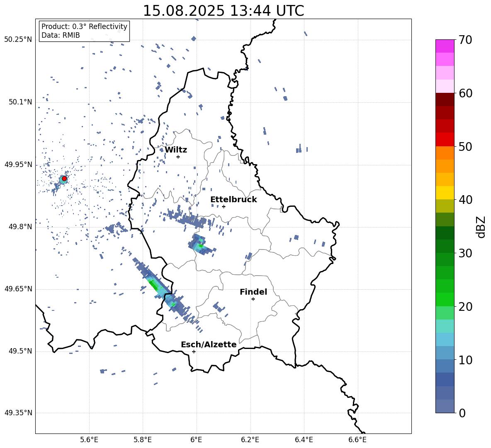Click the title '15.08.2025 13:44 UTC'

223,11
